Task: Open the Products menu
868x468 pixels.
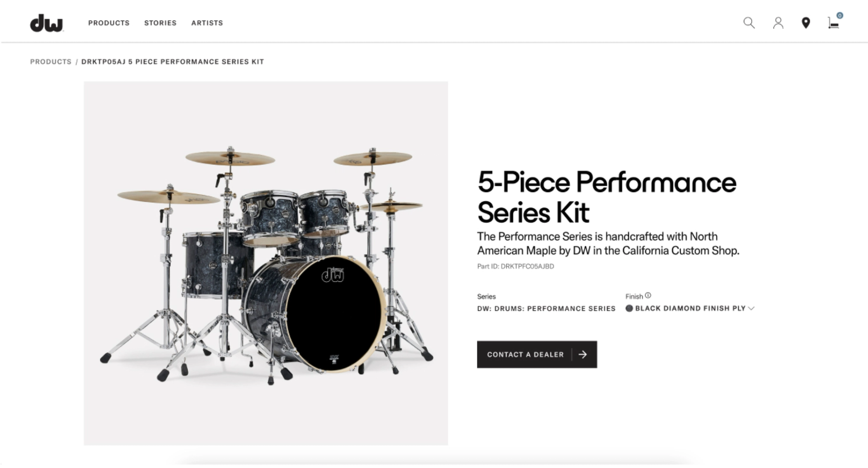Action: (x=109, y=23)
